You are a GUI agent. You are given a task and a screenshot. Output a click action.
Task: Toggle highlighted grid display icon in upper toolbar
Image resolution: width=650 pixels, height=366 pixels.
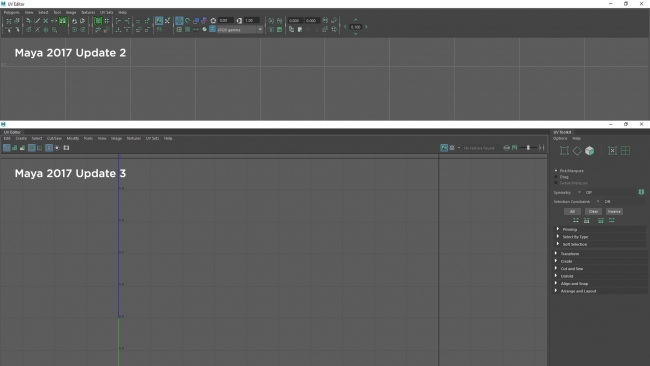(x=179, y=20)
